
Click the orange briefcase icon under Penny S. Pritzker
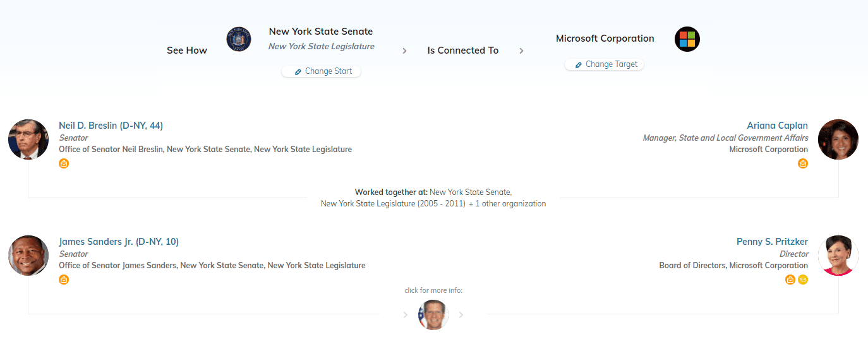point(790,280)
